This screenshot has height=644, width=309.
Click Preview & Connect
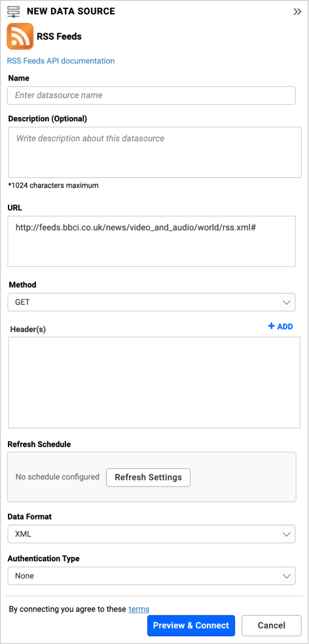pyautogui.click(x=191, y=626)
